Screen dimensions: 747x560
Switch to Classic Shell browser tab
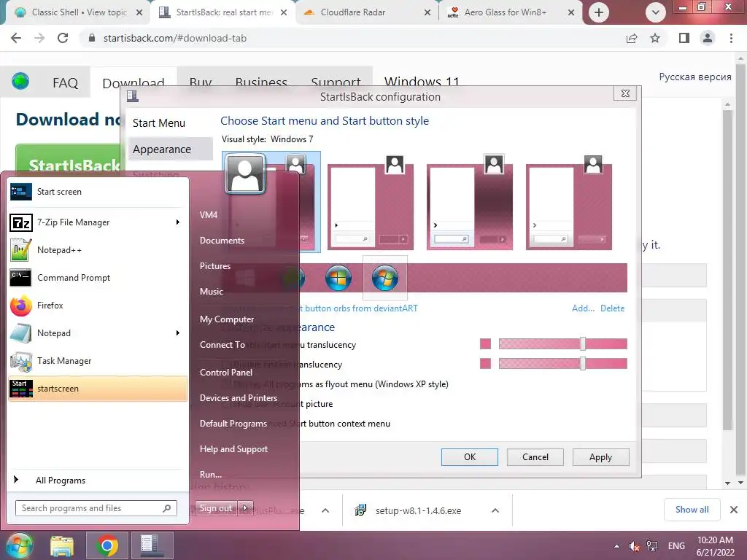click(77, 12)
